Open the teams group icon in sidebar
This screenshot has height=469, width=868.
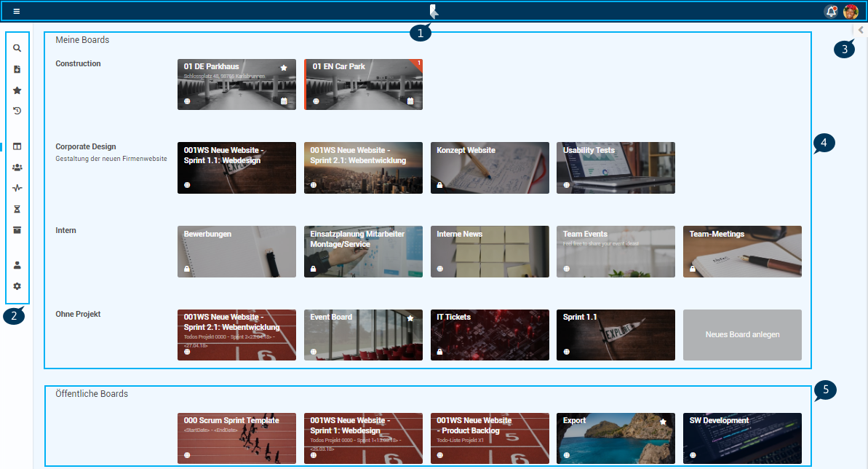coord(17,167)
